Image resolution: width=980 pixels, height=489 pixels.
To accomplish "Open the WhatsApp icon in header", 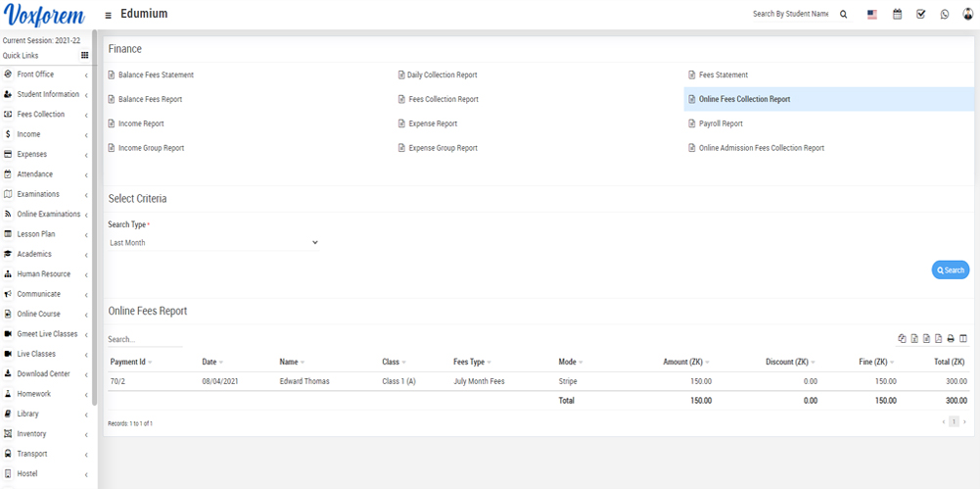I will tap(945, 15).
